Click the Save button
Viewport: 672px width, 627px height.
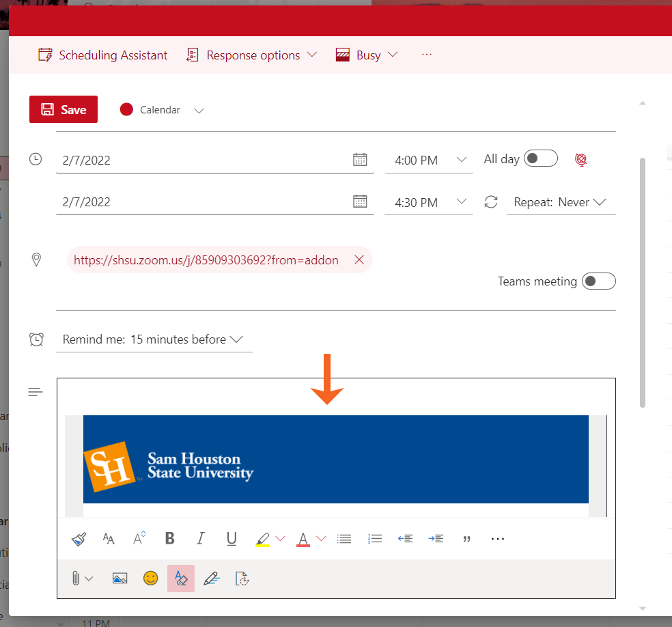click(x=64, y=109)
